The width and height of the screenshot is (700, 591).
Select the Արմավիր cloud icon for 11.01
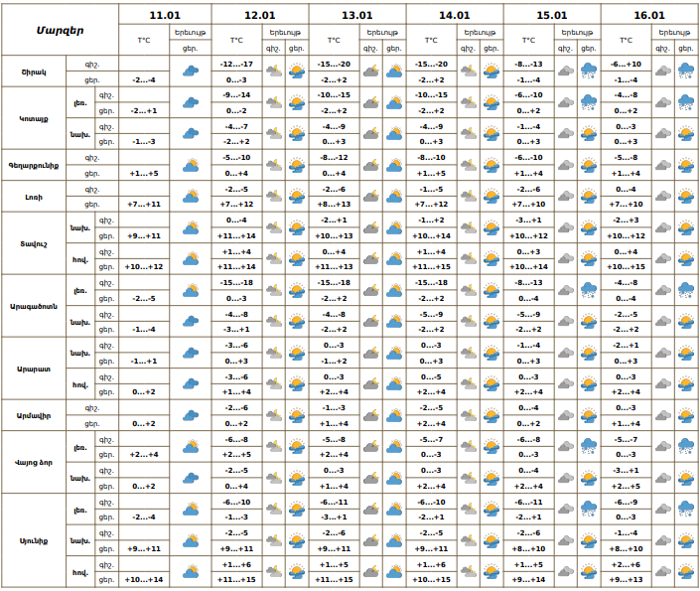[x=191, y=415]
